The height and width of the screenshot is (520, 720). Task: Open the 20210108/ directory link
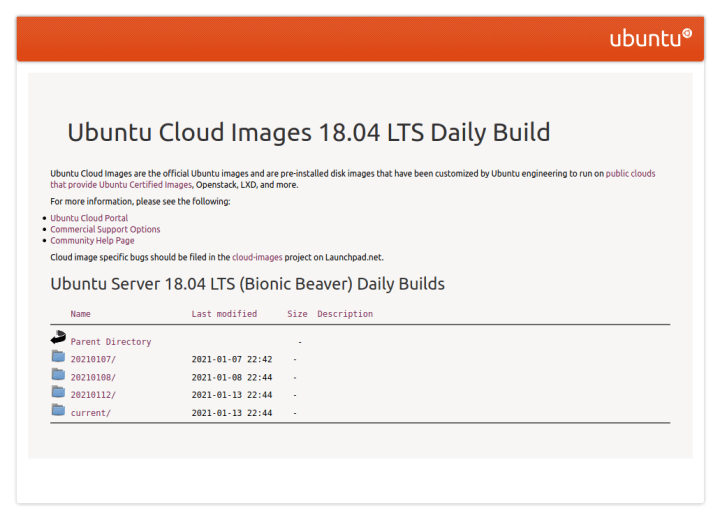point(93,377)
